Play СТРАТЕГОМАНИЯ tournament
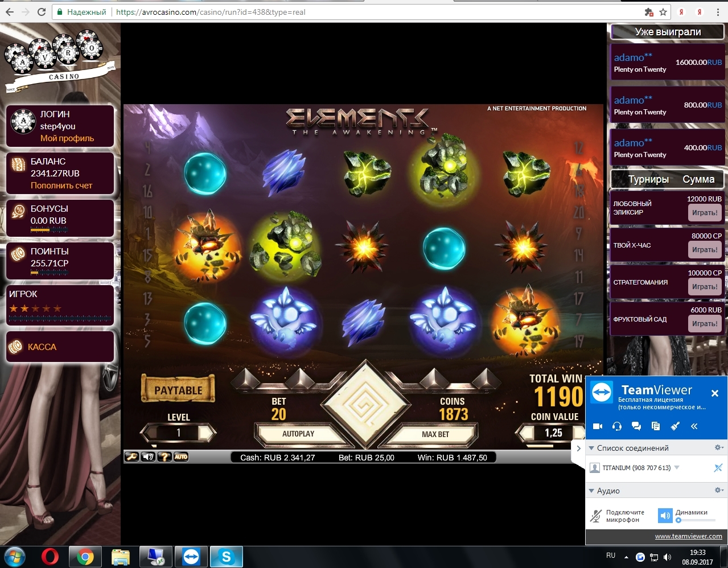This screenshot has width=728, height=568. tap(705, 287)
